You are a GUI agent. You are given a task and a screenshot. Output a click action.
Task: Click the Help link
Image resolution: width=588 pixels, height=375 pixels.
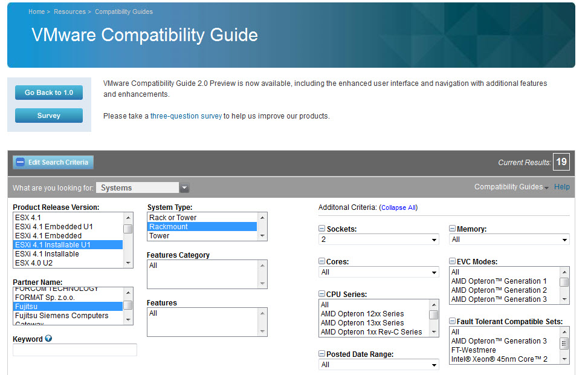[x=562, y=187]
